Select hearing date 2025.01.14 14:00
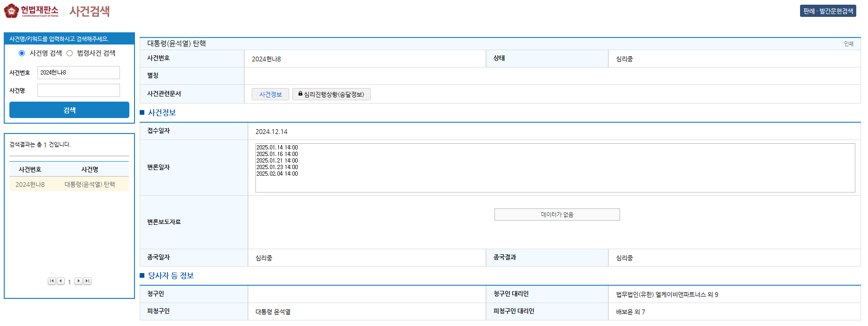The image size is (868, 326). tap(277, 148)
